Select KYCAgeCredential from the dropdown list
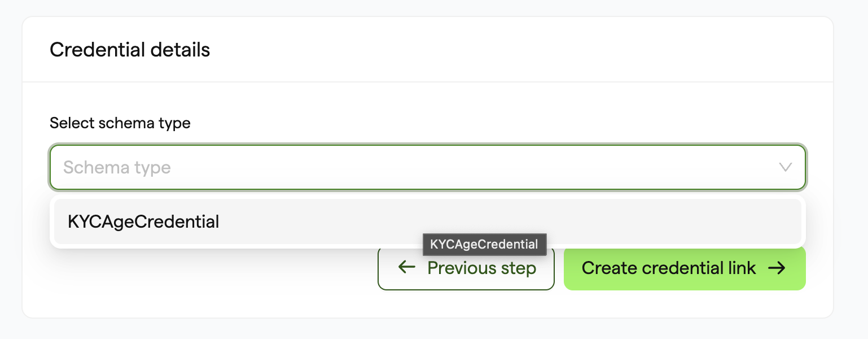This screenshot has width=868, height=339. tap(428, 221)
